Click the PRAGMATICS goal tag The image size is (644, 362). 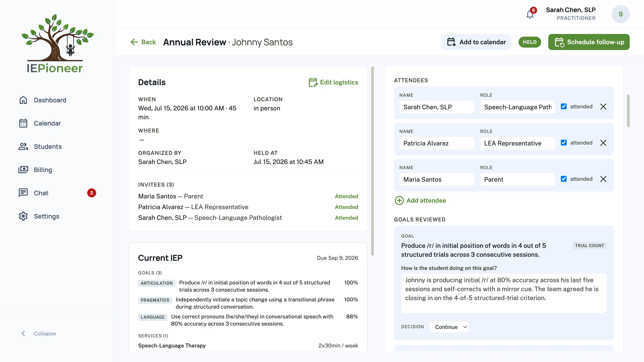tap(155, 300)
